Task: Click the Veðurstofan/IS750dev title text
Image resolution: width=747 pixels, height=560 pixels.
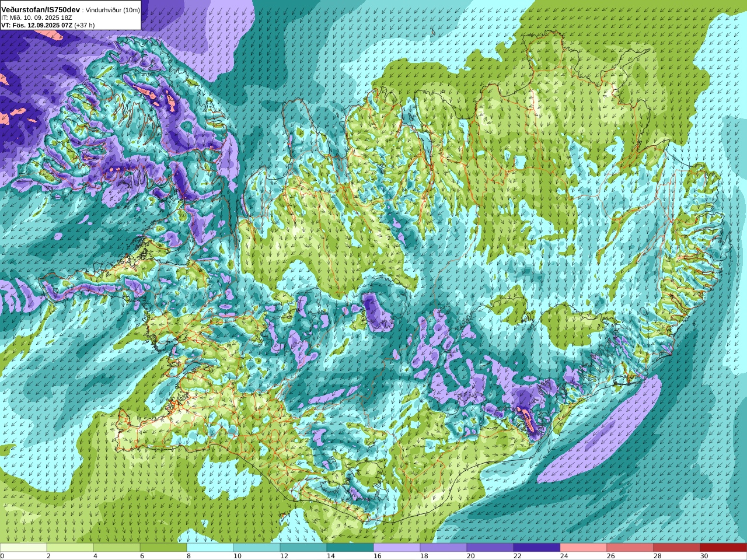Action: [x=41, y=10]
